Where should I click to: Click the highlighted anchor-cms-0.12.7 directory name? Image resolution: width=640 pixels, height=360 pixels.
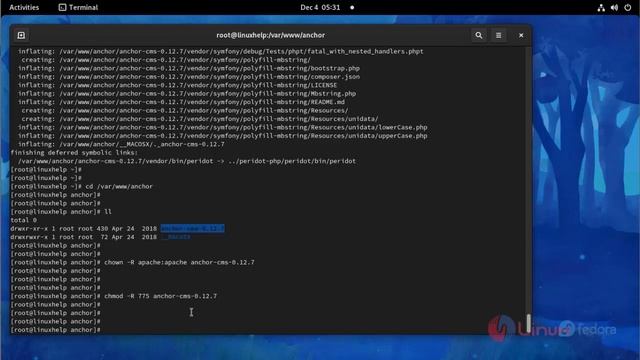[x=192, y=229]
